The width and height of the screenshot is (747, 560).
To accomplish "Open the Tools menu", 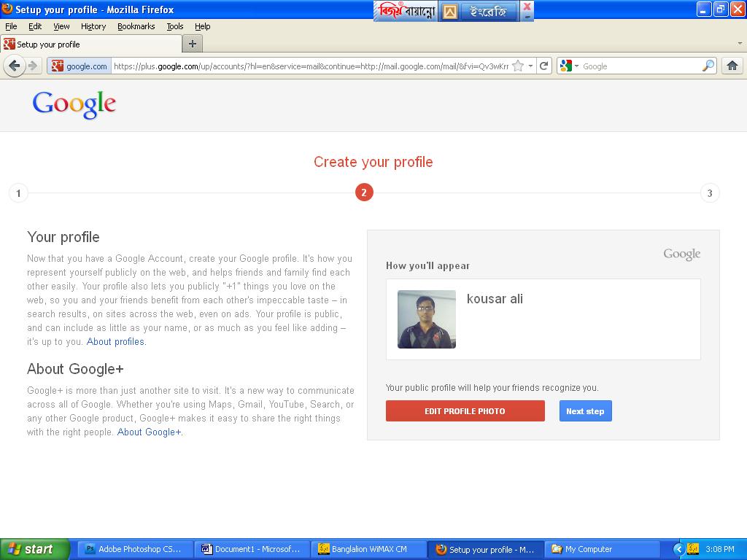I will 175,26.
